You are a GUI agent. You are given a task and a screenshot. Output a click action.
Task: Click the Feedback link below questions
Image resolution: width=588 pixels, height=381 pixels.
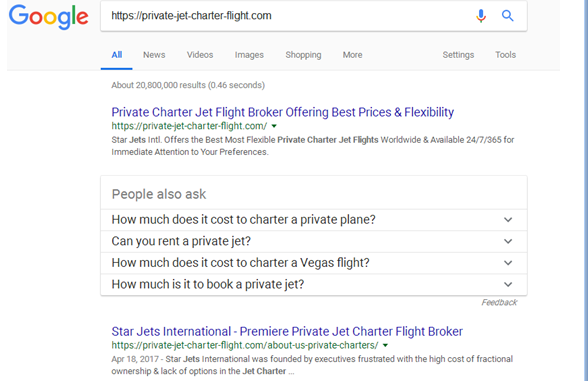tap(499, 302)
